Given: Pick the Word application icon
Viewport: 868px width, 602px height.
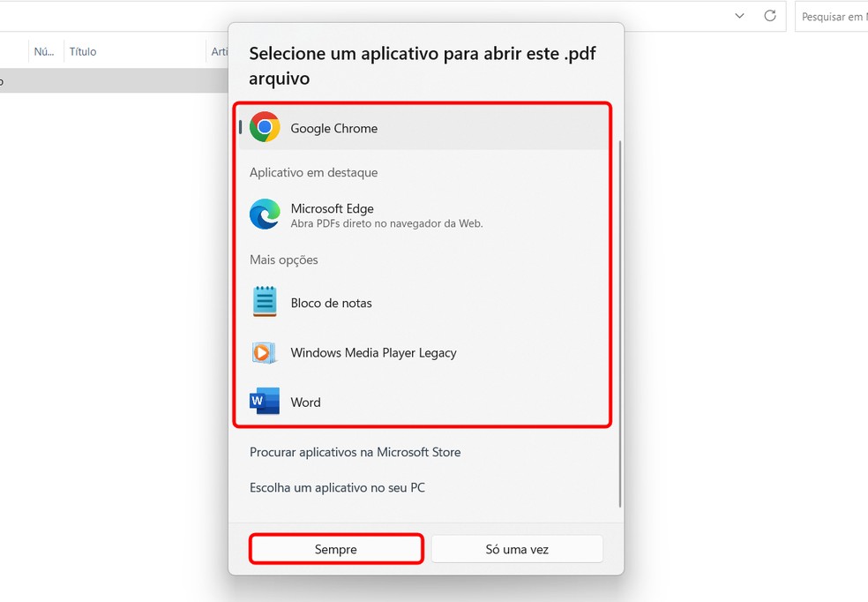Looking at the screenshot, I should pyautogui.click(x=265, y=402).
